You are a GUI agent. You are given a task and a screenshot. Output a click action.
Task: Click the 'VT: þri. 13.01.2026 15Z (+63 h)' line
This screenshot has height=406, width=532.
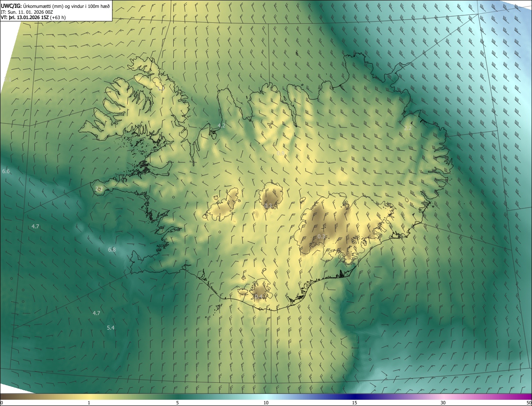click(33, 17)
